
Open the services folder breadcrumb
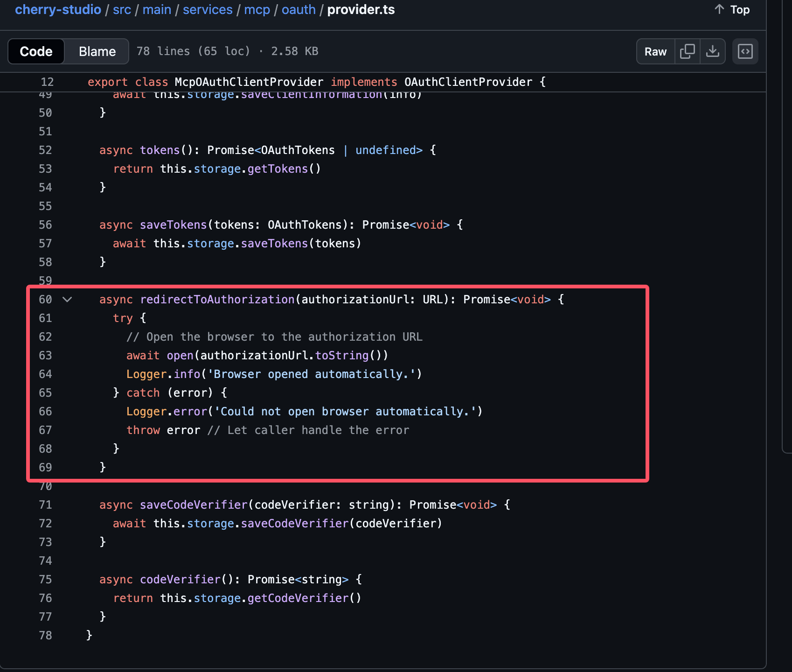click(x=208, y=10)
